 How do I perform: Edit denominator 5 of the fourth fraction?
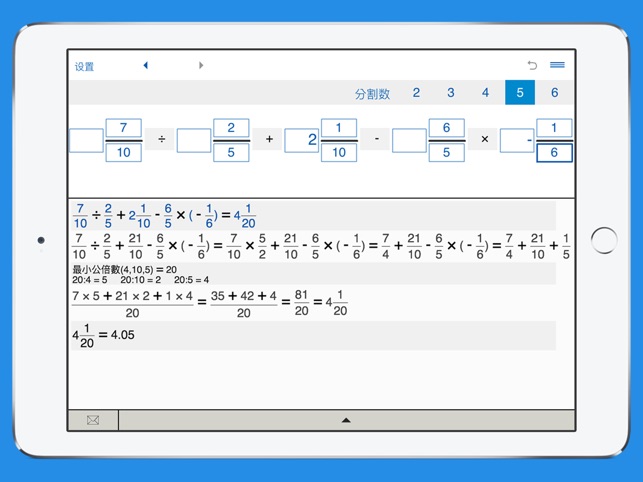[447, 153]
